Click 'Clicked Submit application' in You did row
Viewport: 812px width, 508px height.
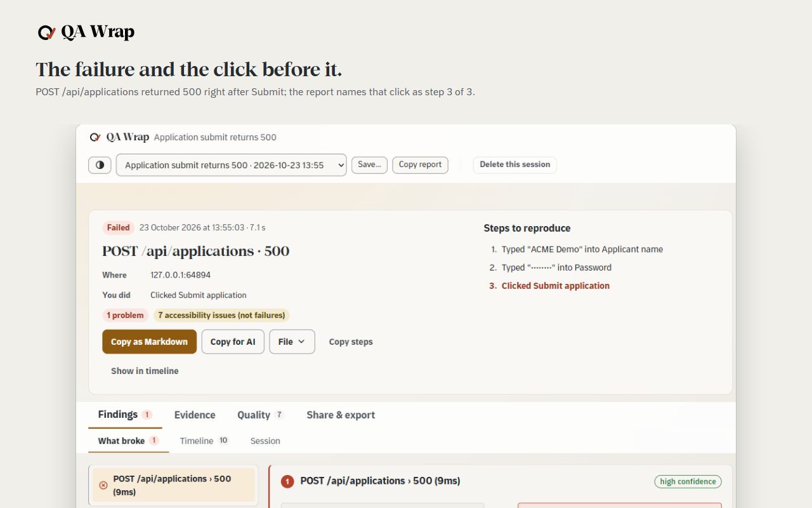(x=199, y=295)
